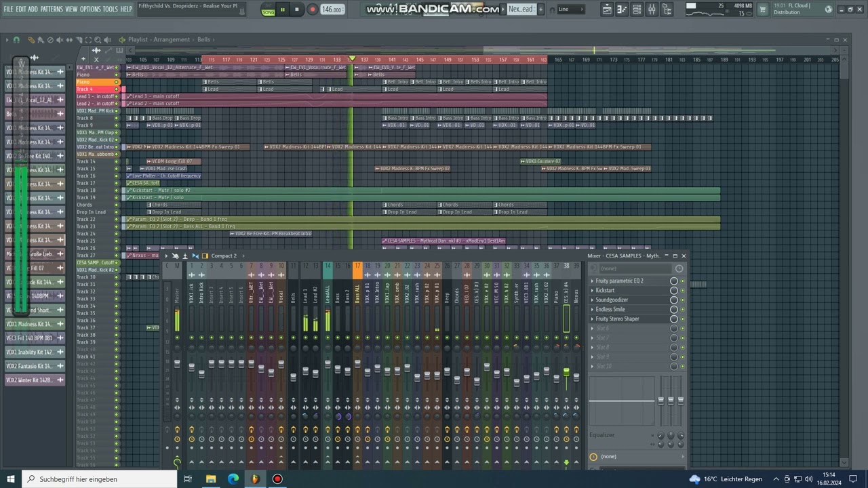Open the PATTERNS menu
The image size is (868, 488).
[52, 9]
